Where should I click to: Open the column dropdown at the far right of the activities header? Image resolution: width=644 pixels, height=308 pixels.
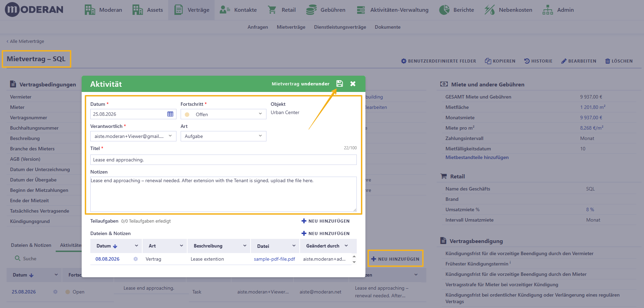pos(416,275)
